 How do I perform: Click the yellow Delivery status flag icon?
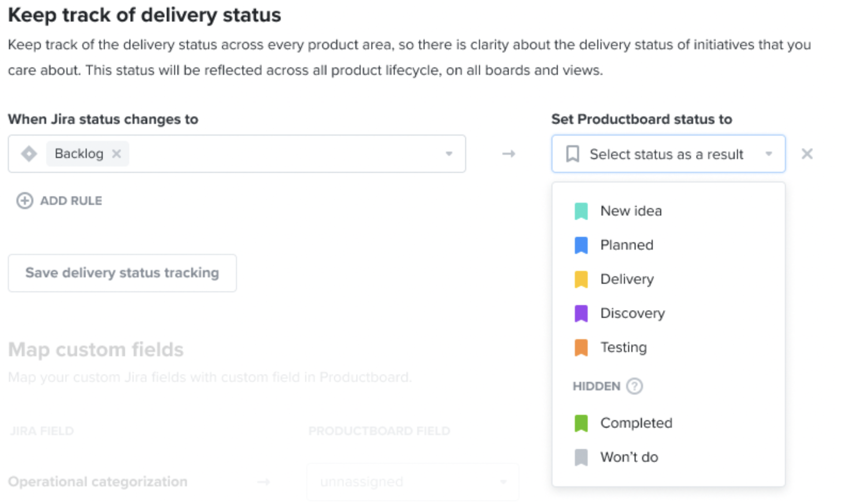coord(581,279)
